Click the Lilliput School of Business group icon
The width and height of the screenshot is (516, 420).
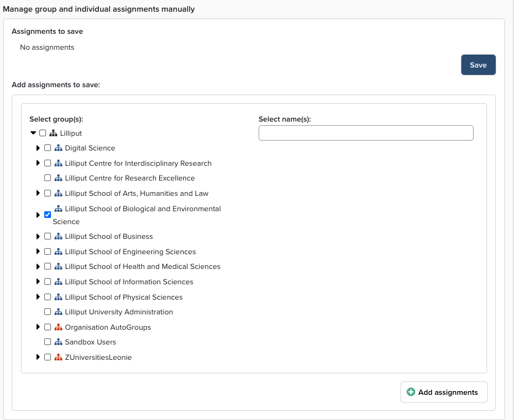click(58, 236)
